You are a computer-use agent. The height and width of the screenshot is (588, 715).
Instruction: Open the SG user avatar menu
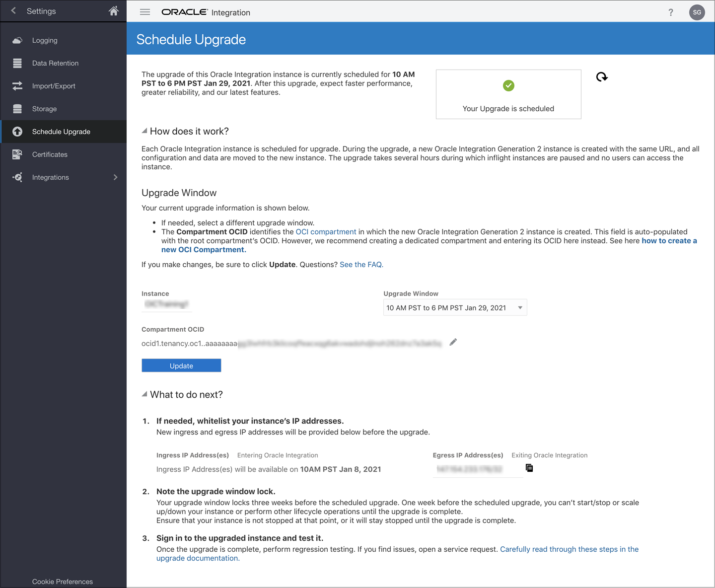[x=697, y=12]
